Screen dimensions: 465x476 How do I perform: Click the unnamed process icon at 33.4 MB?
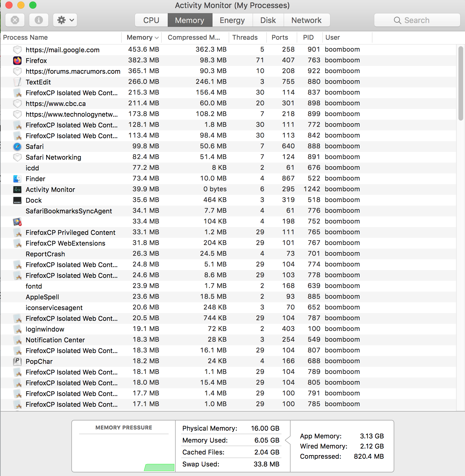coord(18,222)
